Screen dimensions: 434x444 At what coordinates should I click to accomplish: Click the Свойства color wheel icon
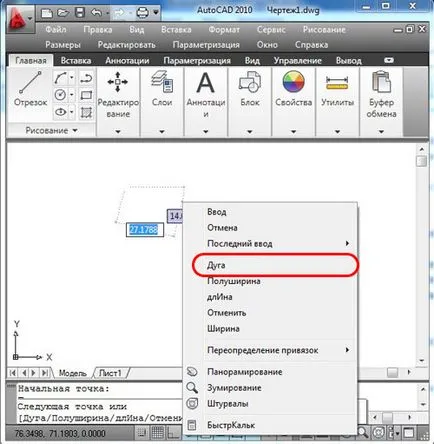293,82
